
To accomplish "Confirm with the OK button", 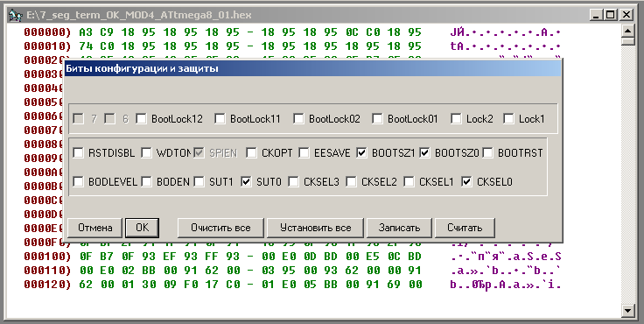I will (x=142, y=228).
